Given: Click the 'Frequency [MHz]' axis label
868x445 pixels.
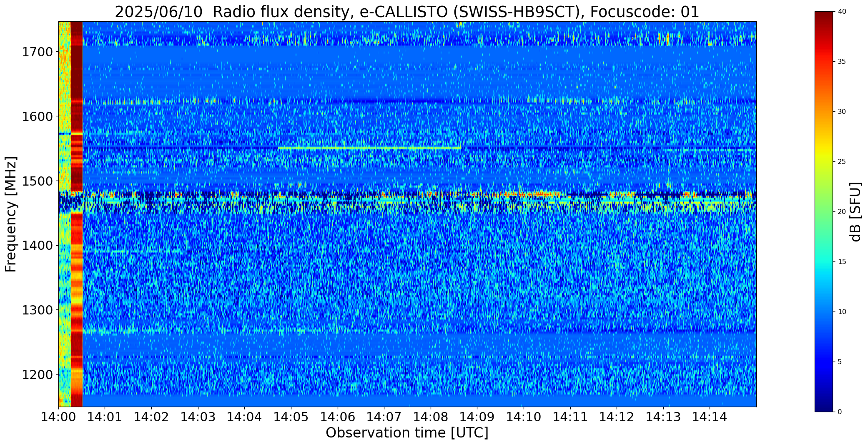Looking at the screenshot, I should coord(11,214).
